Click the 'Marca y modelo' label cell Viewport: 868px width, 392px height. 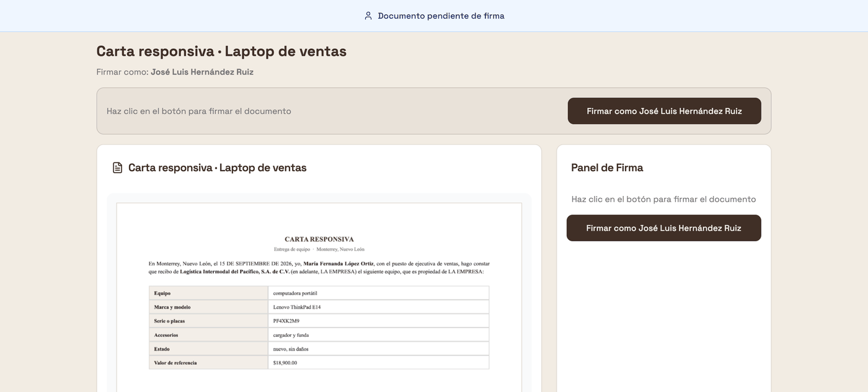[x=208, y=307]
